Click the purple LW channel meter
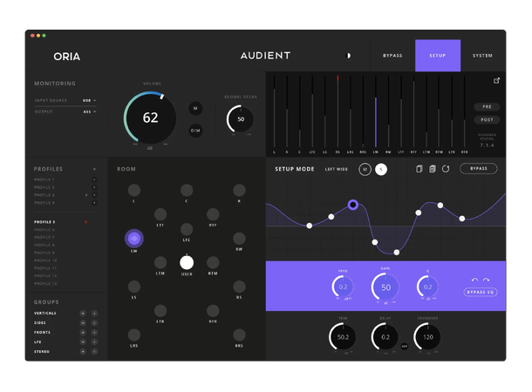Image resolution: width=532 pixels, height=392 pixels. tap(376, 122)
